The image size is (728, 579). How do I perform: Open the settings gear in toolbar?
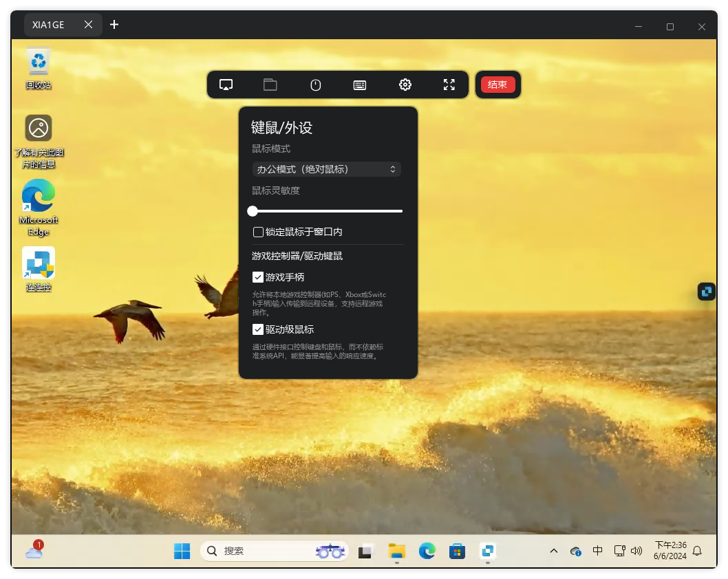coord(405,85)
